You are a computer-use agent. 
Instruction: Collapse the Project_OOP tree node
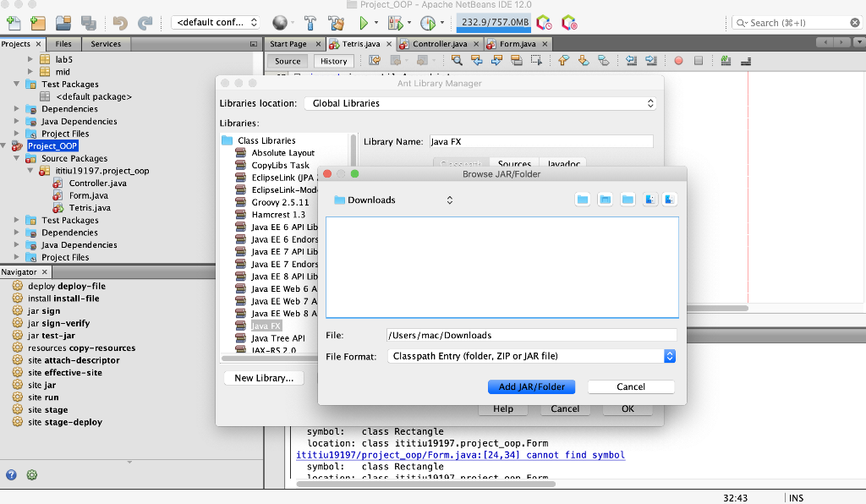pos(4,145)
